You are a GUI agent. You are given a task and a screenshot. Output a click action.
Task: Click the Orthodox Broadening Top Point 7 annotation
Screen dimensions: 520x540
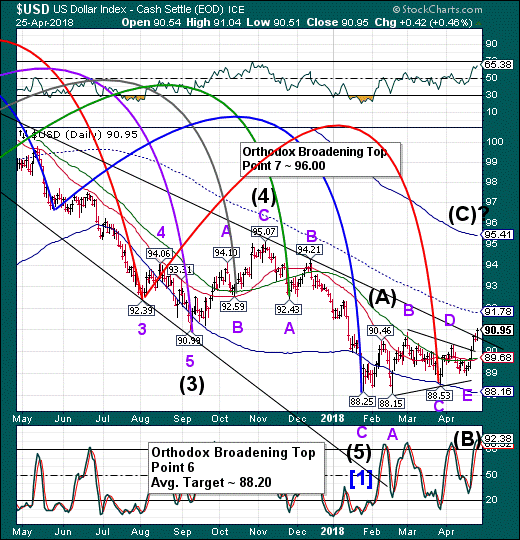(321, 159)
